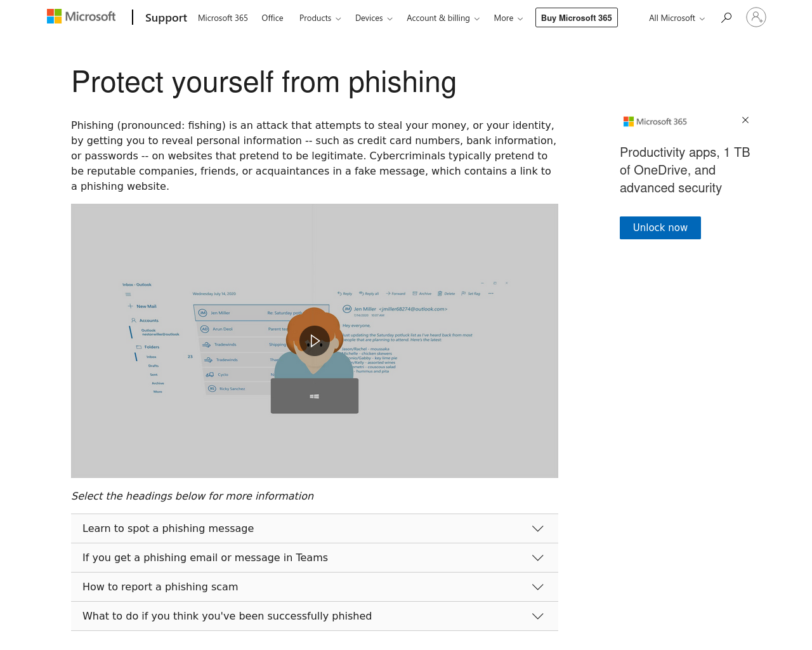Open the Devices dropdown menu
Viewport: 812px width, 650px height.
coord(374,18)
